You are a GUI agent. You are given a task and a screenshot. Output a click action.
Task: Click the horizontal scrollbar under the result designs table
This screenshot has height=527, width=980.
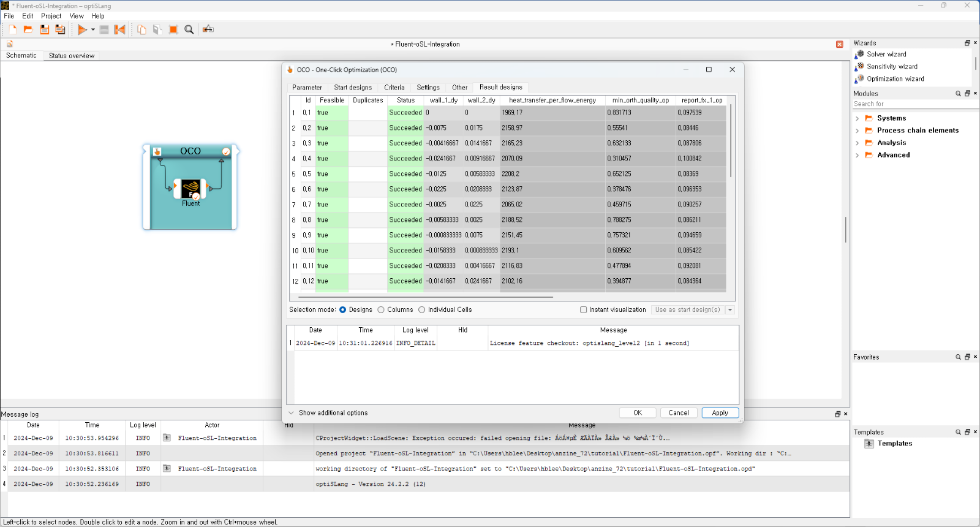click(426, 297)
